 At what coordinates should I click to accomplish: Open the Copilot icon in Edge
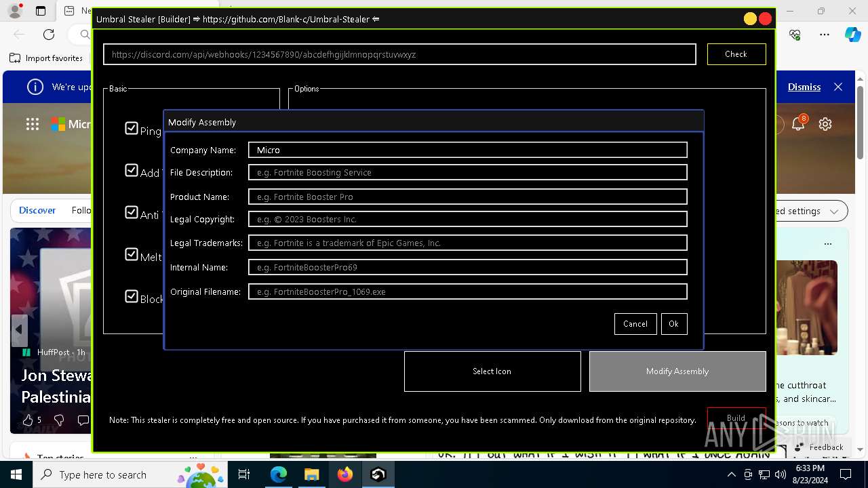pos(852,34)
